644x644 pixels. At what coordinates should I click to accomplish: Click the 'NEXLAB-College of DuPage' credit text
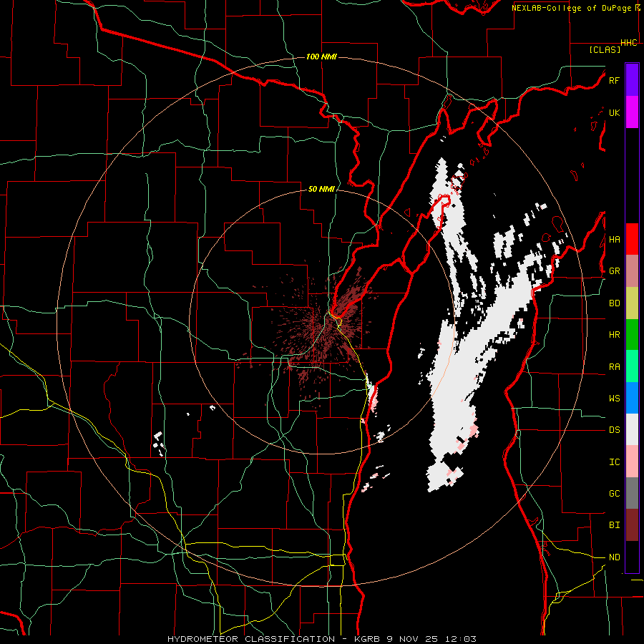point(571,8)
